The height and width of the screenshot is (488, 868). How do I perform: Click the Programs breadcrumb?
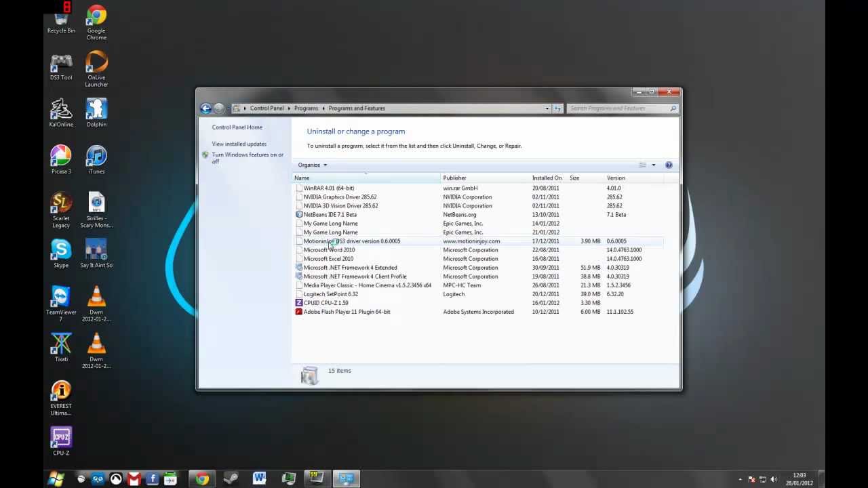click(306, 108)
